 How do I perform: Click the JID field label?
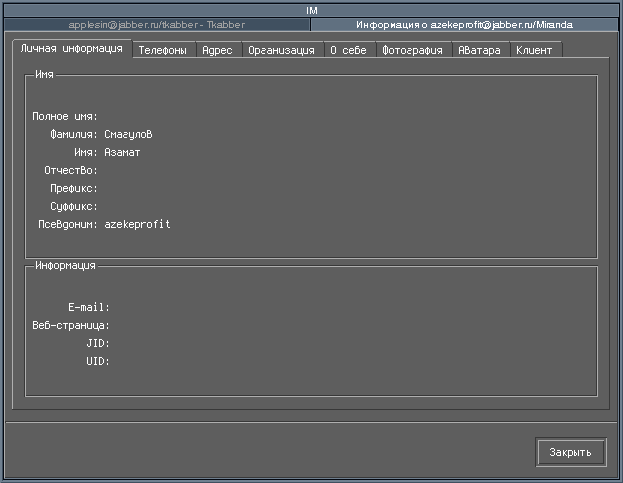click(x=97, y=343)
